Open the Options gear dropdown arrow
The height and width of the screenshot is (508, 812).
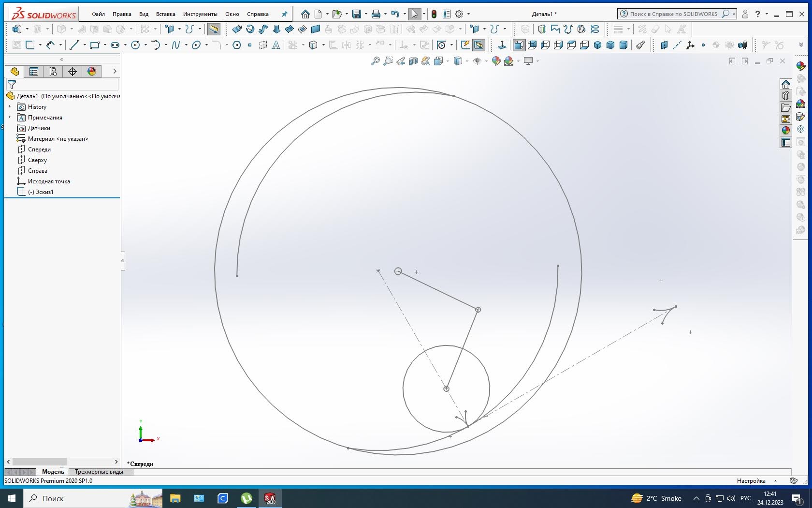tap(468, 14)
